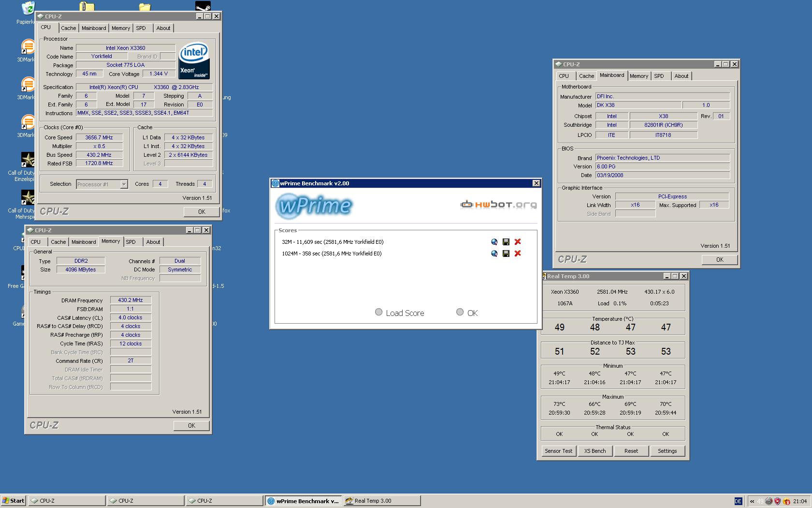This screenshot has width=812, height=508.
Task: Submit the 1024M score online with the globe icon
Action: [494, 254]
